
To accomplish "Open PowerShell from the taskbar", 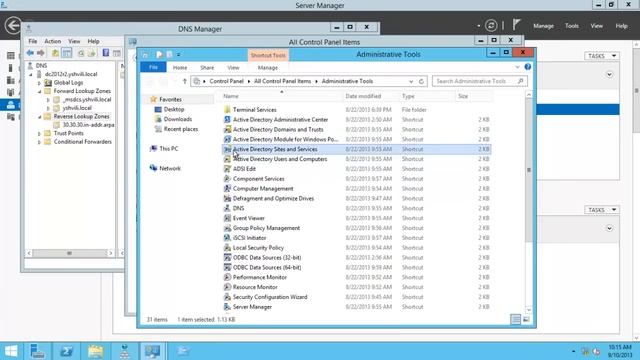I will coord(67,351).
